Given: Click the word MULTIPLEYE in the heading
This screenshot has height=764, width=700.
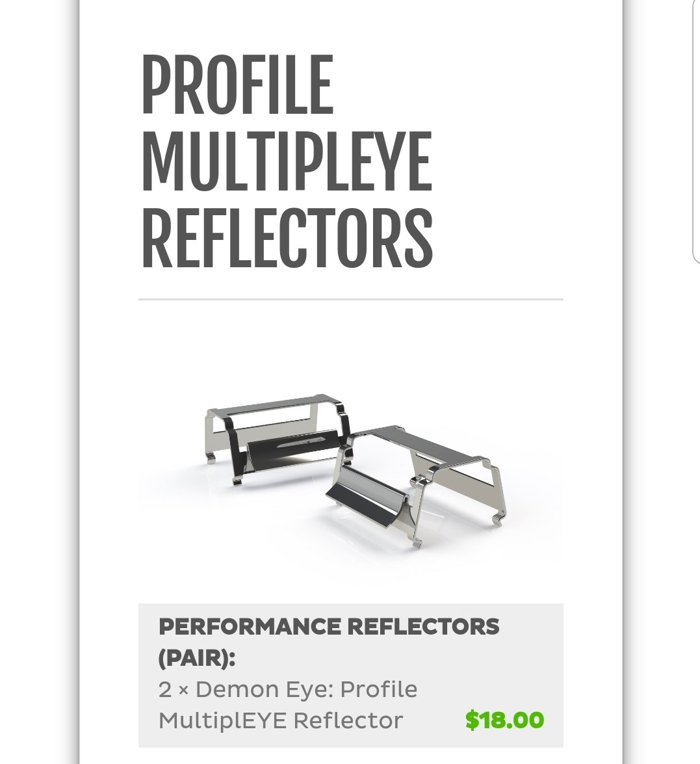Looking at the screenshot, I should pos(287,161).
